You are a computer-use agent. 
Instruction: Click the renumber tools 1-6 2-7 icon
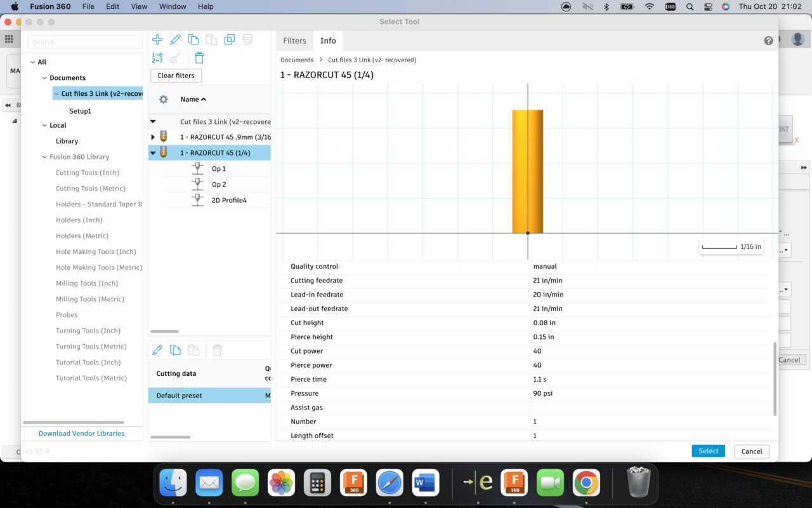coord(157,58)
